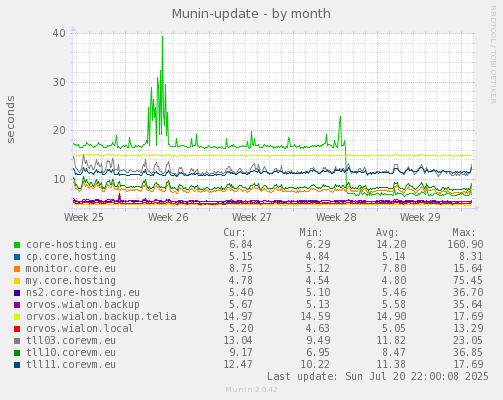
Task: Click the 20 y-axis tick label
Action: tap(59, 130)
